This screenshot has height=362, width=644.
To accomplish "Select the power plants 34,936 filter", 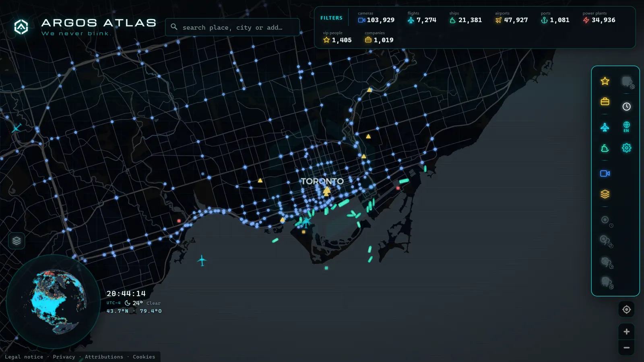I will pos(599,17).
